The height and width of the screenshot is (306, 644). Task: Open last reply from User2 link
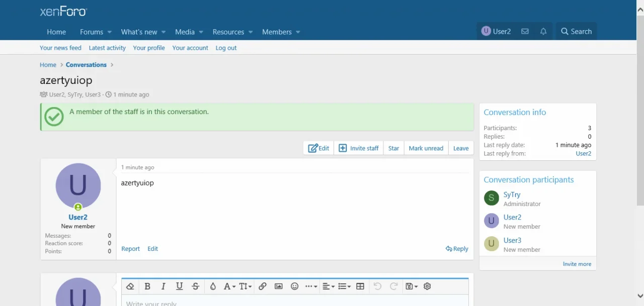click(584, 154)
